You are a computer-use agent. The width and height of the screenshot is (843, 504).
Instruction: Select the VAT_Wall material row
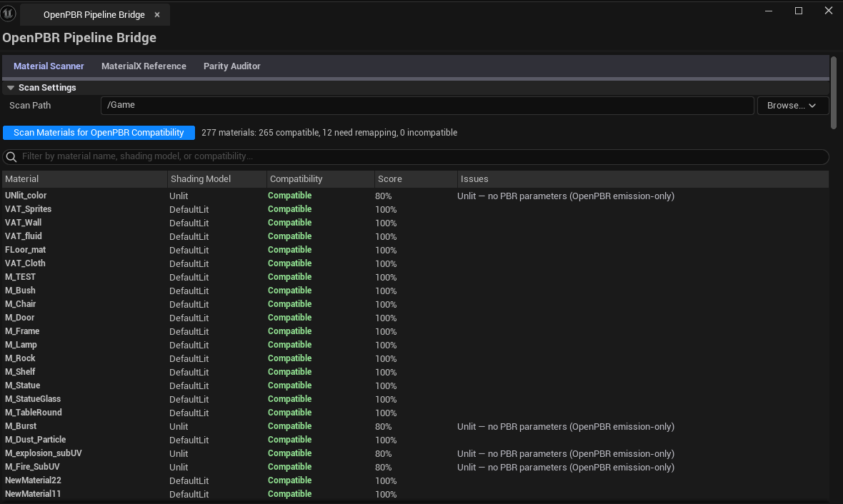tap(416, 223)
